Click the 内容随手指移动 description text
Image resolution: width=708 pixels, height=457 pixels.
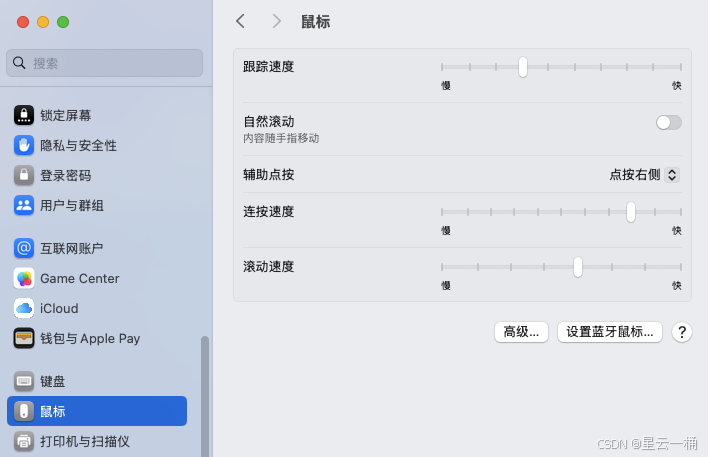click(281, 138)
